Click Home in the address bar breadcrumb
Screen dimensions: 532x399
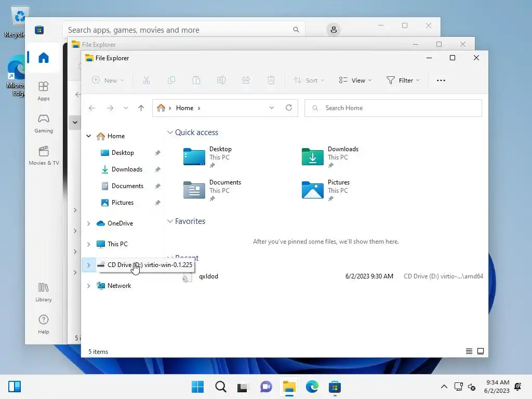(184, 108)
